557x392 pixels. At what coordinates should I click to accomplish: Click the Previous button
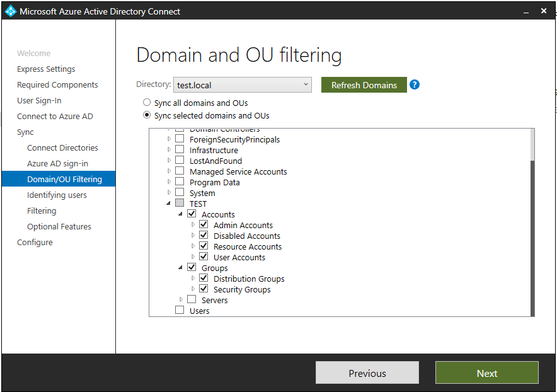(x=367, y=373)
